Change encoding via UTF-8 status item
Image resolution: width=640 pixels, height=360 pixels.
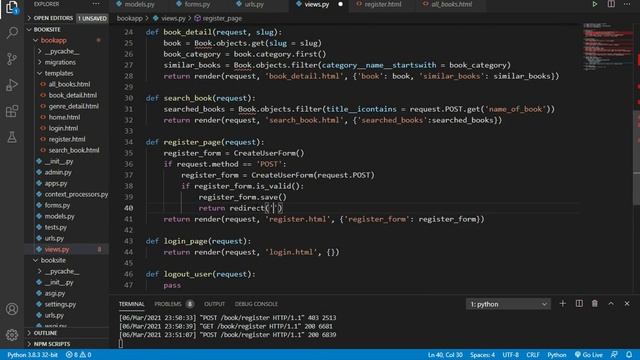click(510, 355)
